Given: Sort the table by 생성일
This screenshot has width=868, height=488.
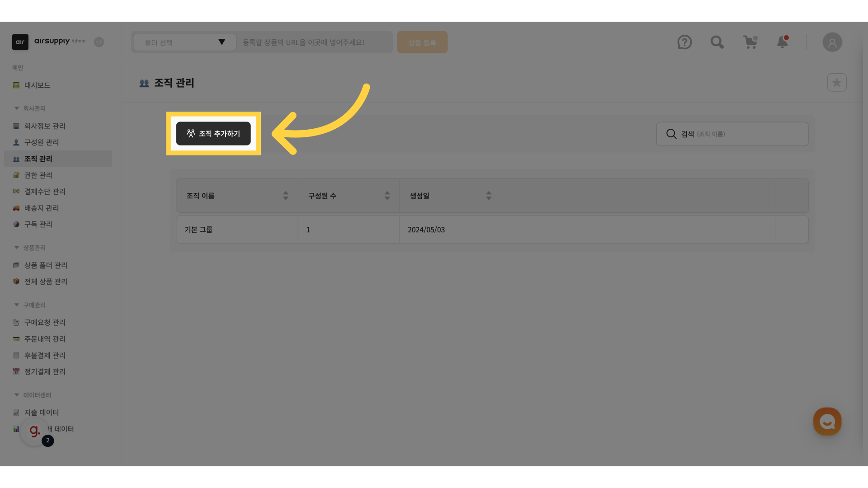Looking at the screenshot, I should click(x=488, y=196).
